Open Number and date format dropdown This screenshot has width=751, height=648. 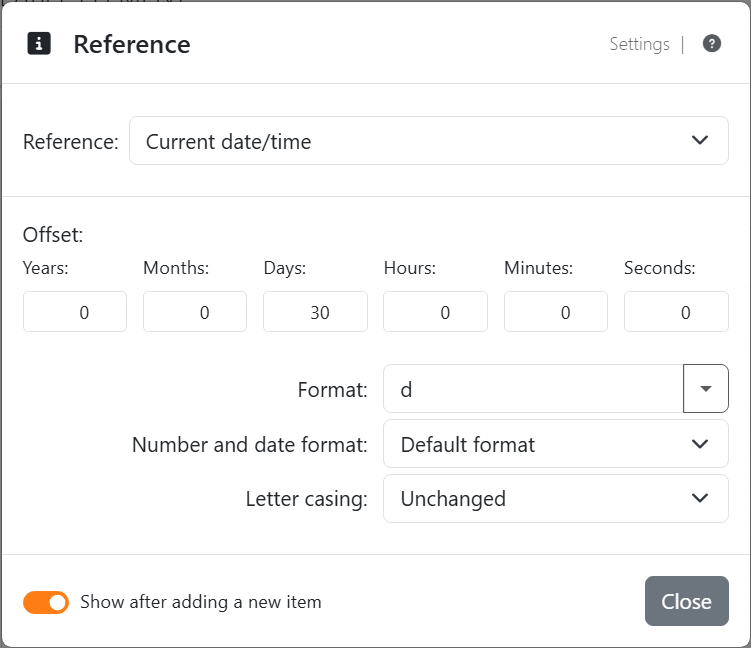(556, 444)
